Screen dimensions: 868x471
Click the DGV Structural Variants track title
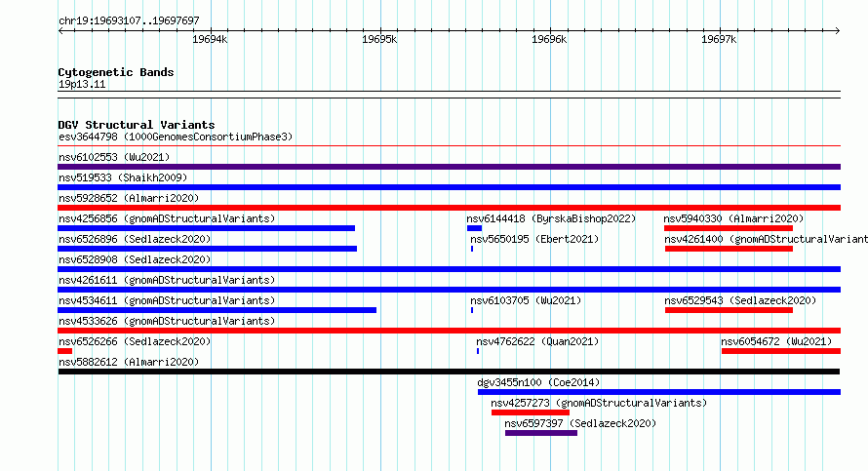point(137,125)
